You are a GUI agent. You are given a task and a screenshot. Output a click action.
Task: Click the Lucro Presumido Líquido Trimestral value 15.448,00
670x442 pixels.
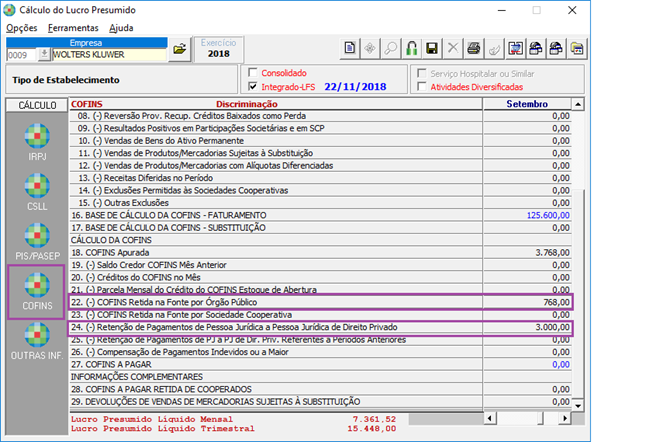[x=372, y=429]
